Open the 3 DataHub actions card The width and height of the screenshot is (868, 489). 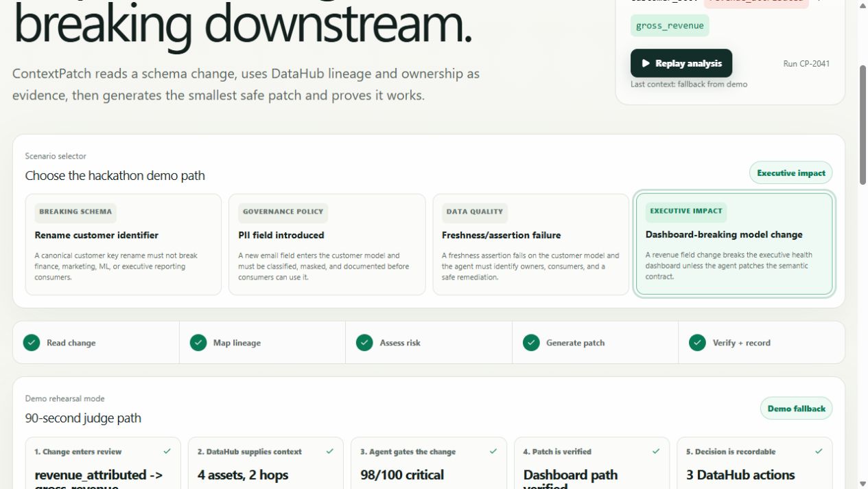click(x=755, y=463)
